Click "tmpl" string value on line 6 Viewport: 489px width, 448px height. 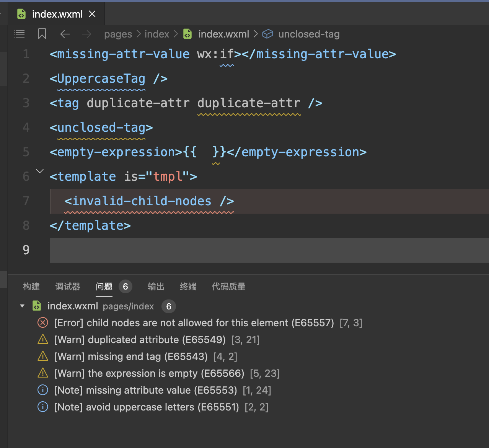pyautogui.click(x=168, y=177)
